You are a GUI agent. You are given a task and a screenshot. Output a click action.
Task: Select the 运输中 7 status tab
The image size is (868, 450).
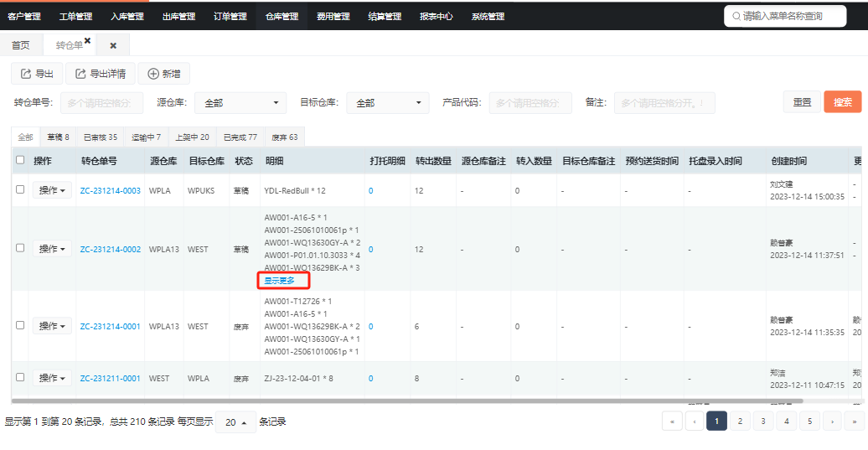tap(146, 137)
